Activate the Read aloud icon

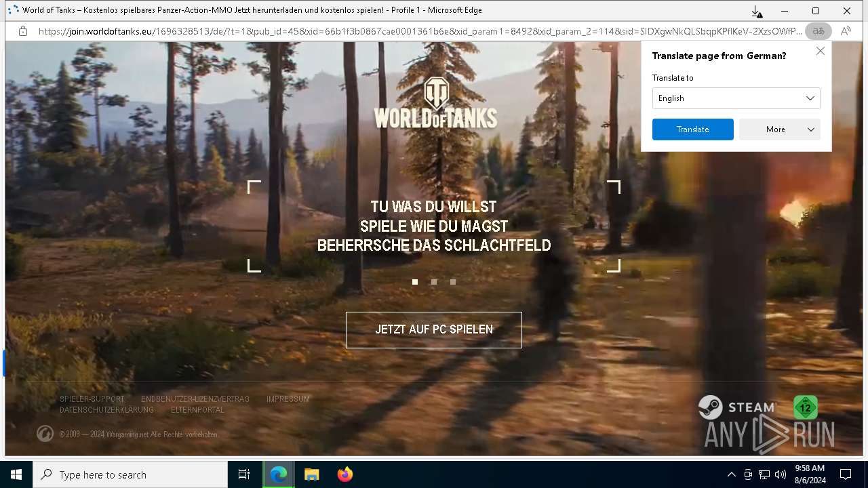point(846,31)
